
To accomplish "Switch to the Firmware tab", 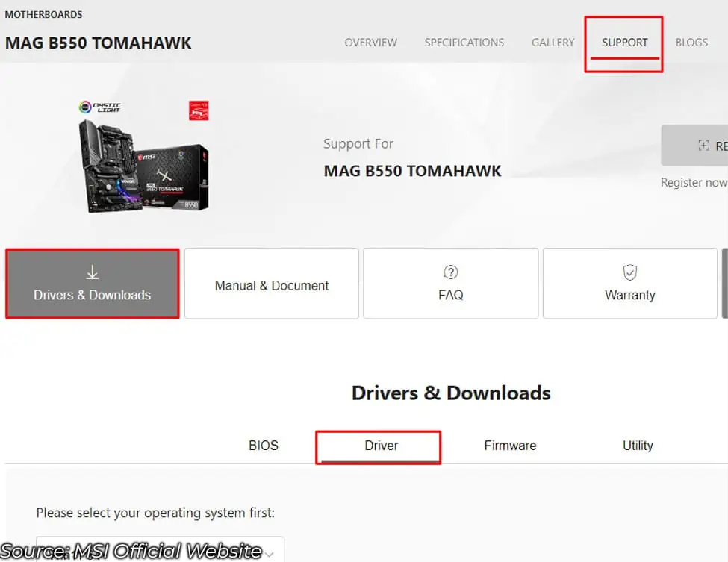I will point(510,446).
